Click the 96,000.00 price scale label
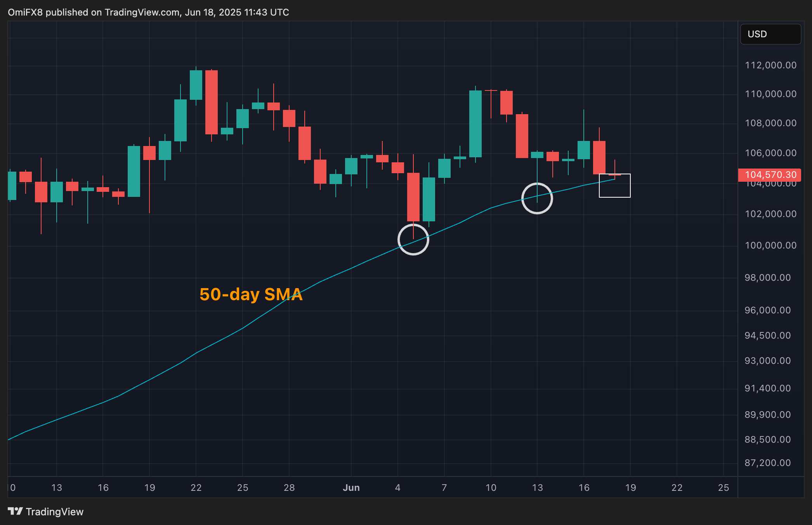 point(767,310)
